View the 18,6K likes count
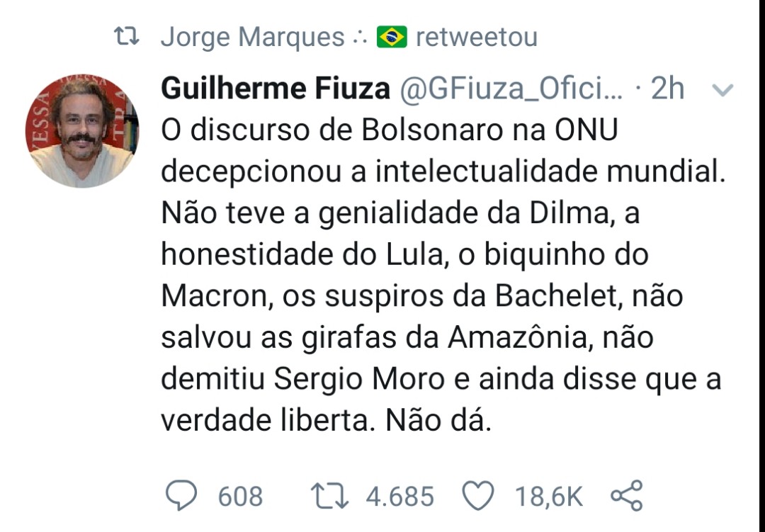 pos(549,497)
